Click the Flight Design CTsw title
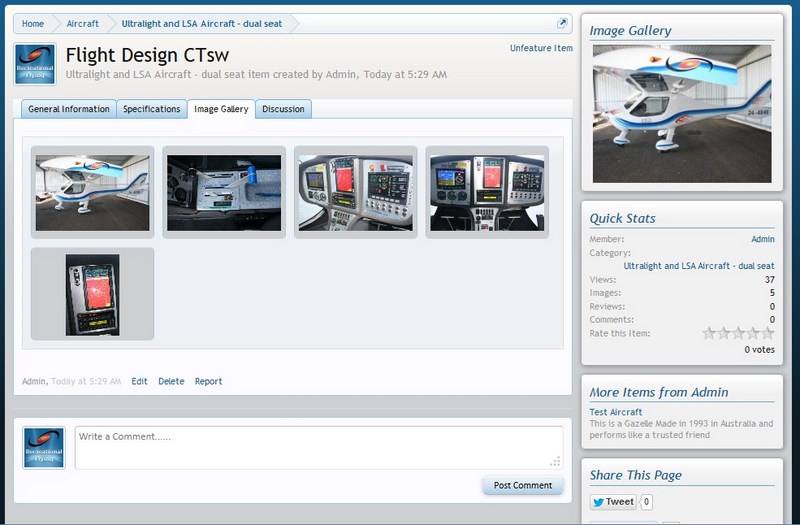 [147, 55]
